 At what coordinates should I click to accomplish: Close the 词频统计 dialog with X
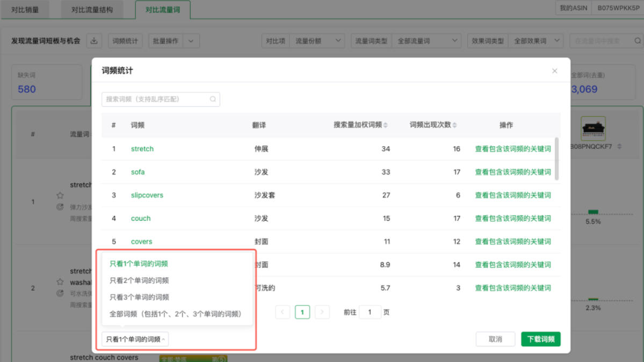point(554,71)
